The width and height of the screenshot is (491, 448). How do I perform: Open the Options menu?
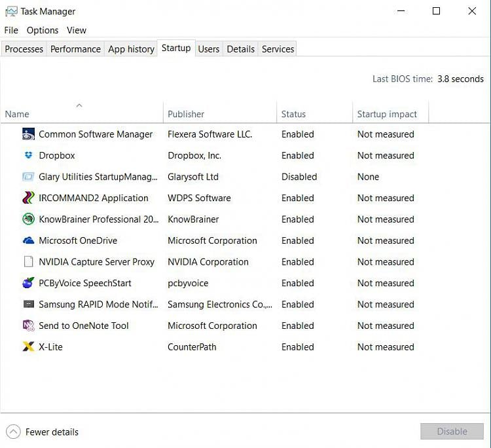pyautogui.click(x=43, y=30)
